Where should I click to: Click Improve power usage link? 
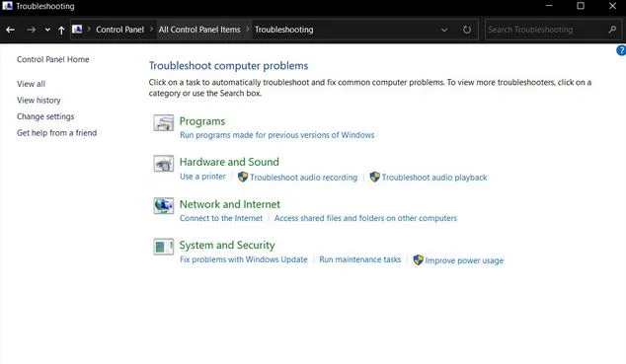coord(464,260)
